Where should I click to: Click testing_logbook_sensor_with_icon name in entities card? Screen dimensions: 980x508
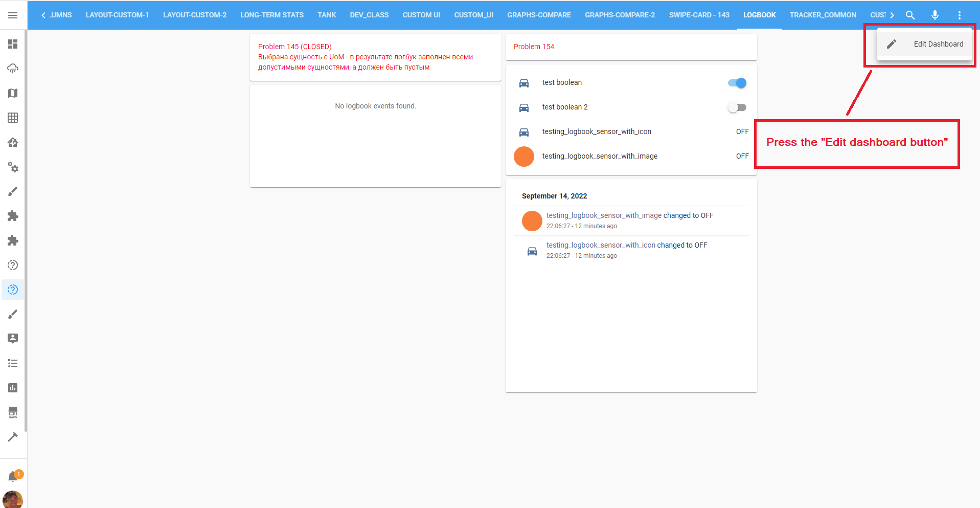[x=597, y=131]
